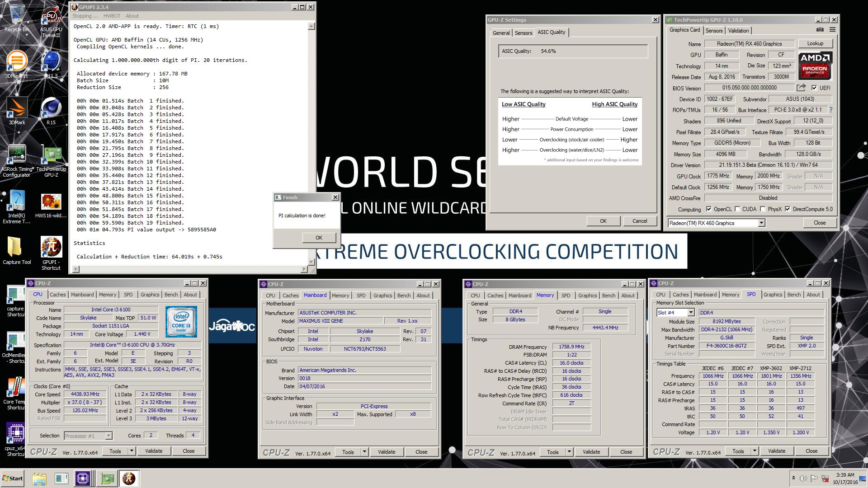The image size is (868, 488).
Task: Click Validate in the CPU-Z Memory window
Action: (591, 452)
